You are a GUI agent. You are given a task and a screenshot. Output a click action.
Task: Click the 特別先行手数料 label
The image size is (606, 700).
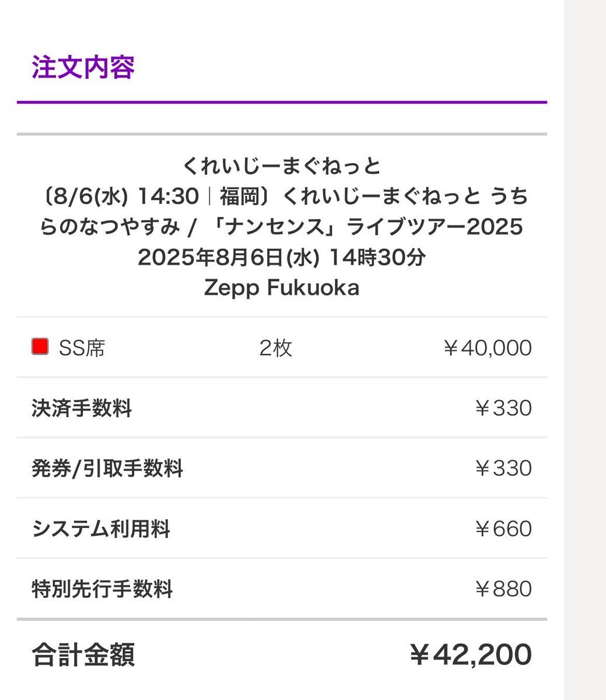point(102,589)
